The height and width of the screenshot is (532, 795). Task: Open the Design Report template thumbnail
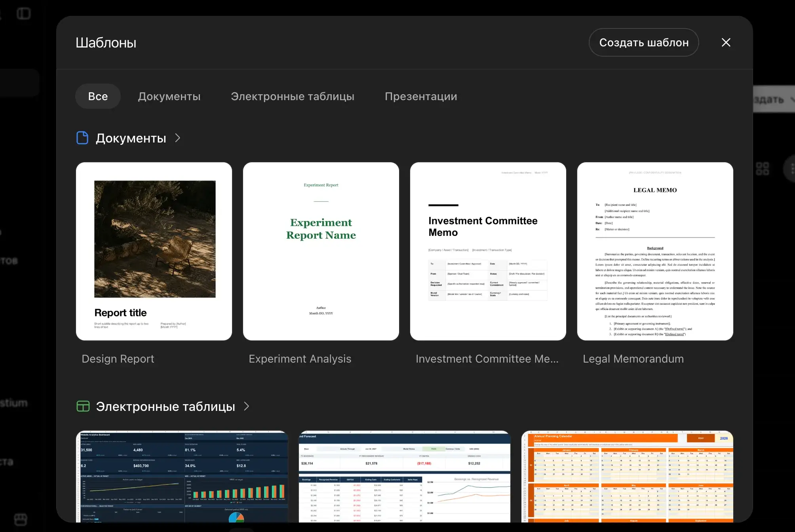[154, 251]
